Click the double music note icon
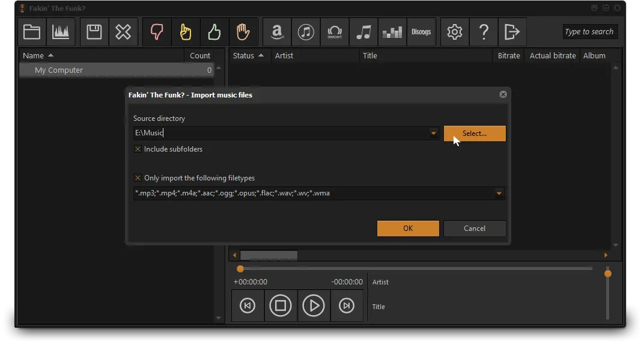 [x=363, y=32]
